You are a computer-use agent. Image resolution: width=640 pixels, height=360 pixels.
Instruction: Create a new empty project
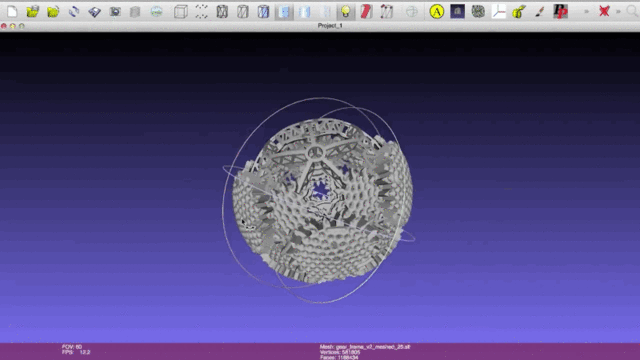coord(12,11)
